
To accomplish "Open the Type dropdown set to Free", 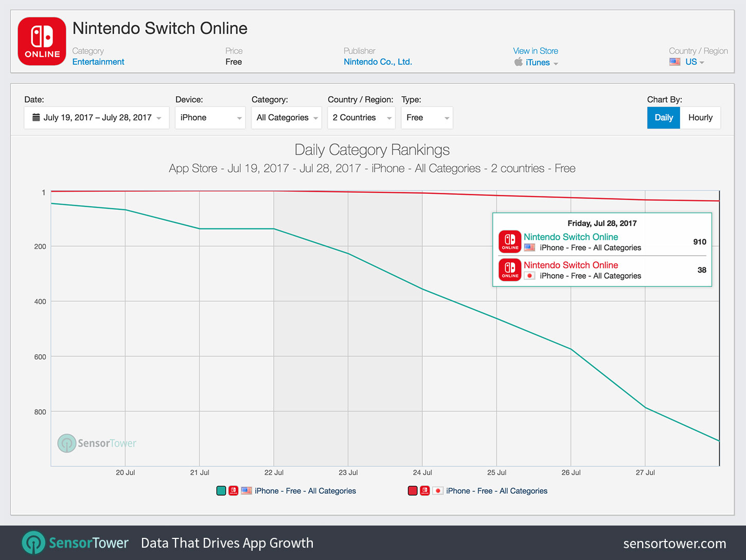I will [427, 118].
